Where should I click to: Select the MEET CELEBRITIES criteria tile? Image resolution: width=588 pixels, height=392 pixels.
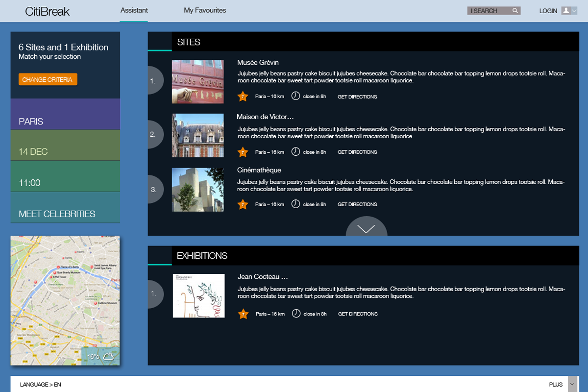tap(65, 208)
